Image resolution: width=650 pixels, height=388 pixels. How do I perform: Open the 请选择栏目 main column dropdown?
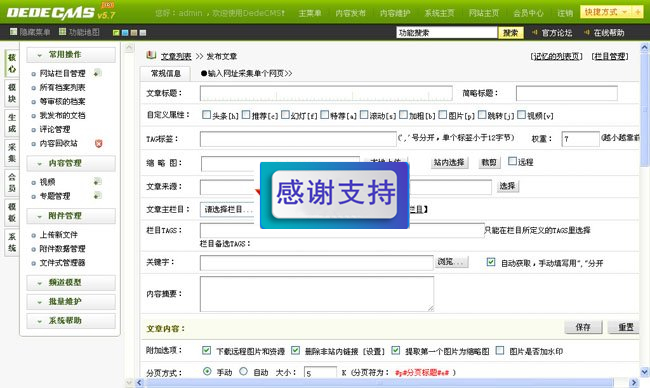pyautogui.click(x=228, y=210)
